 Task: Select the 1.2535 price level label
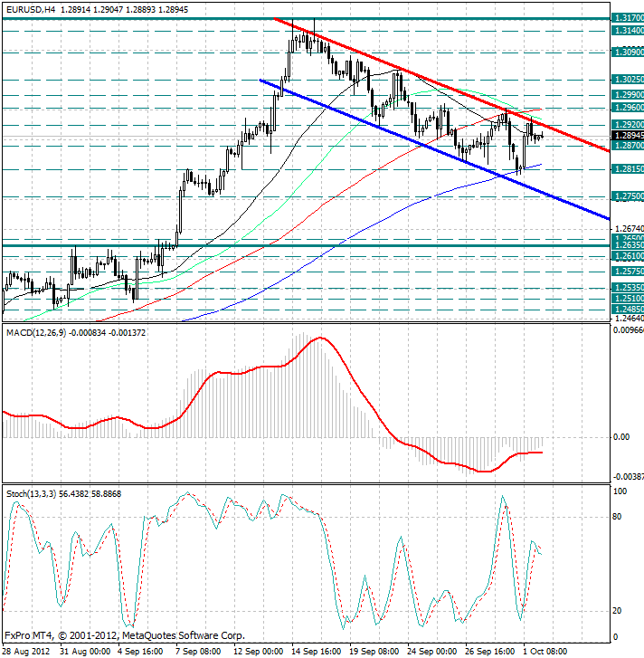tap(628, 288)
